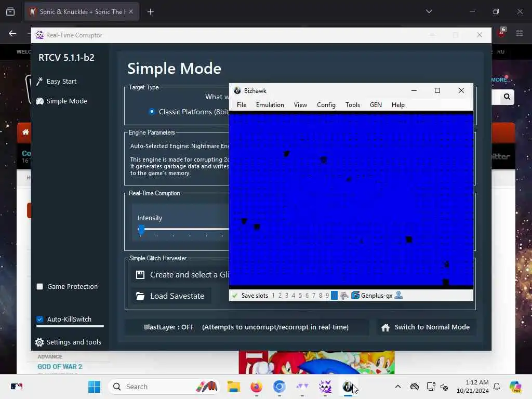Select save slot 5 in Bizhawk
The width and height of the screenshot is (532, 399).
point(300,296)
